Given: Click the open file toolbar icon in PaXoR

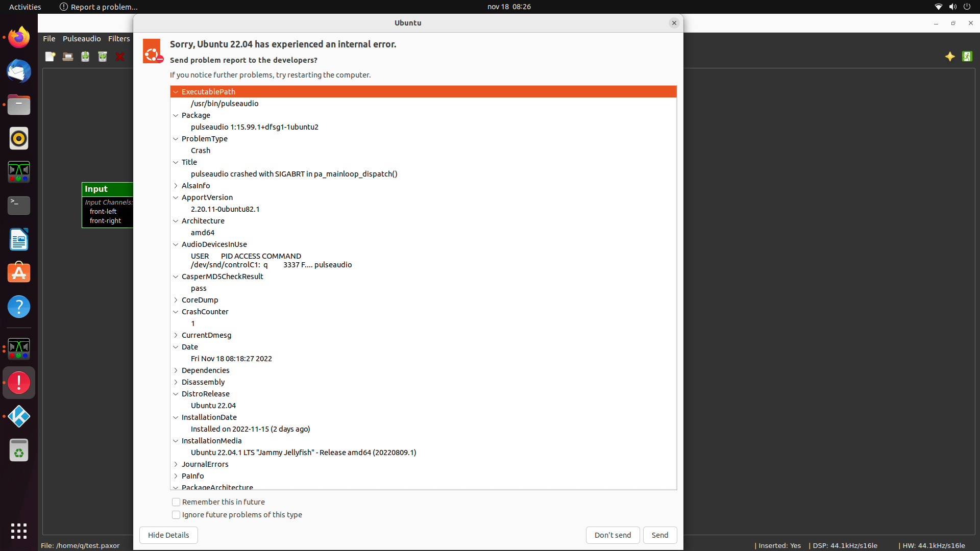Looking at the screenshot, I should [x=67, y=57].
